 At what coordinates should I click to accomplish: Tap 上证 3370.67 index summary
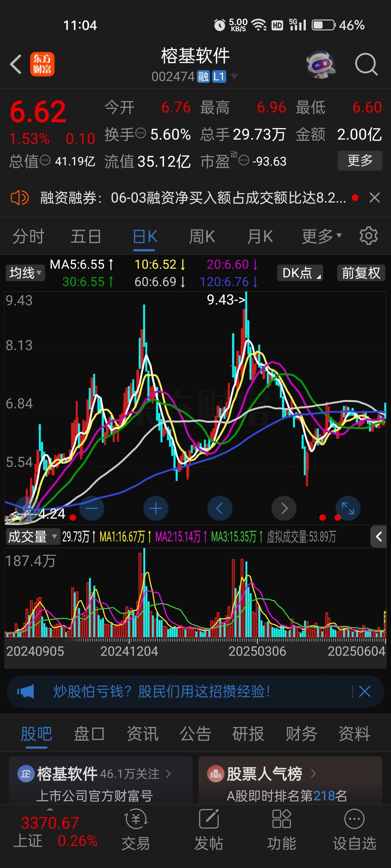tap(55, 832)
